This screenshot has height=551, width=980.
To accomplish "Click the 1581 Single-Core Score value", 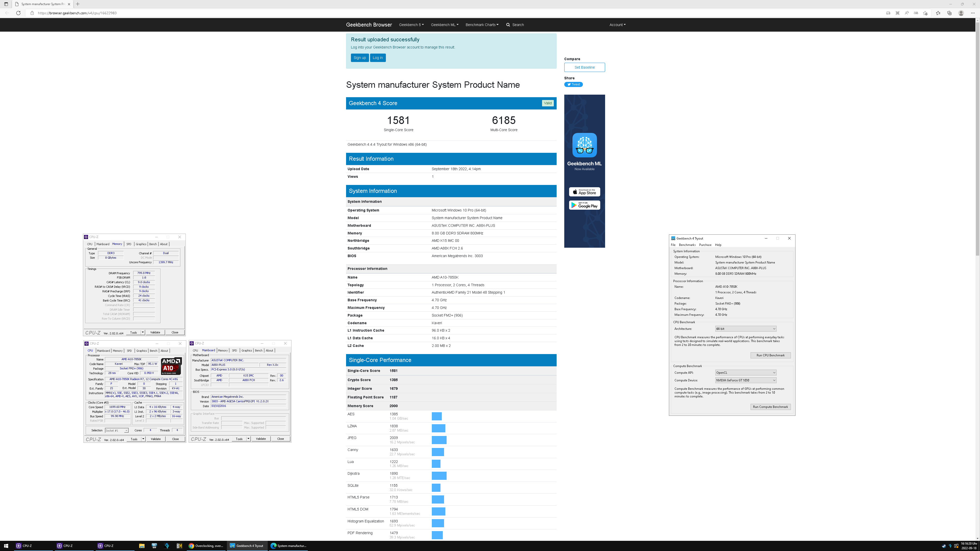I will [x=398, y=120].
